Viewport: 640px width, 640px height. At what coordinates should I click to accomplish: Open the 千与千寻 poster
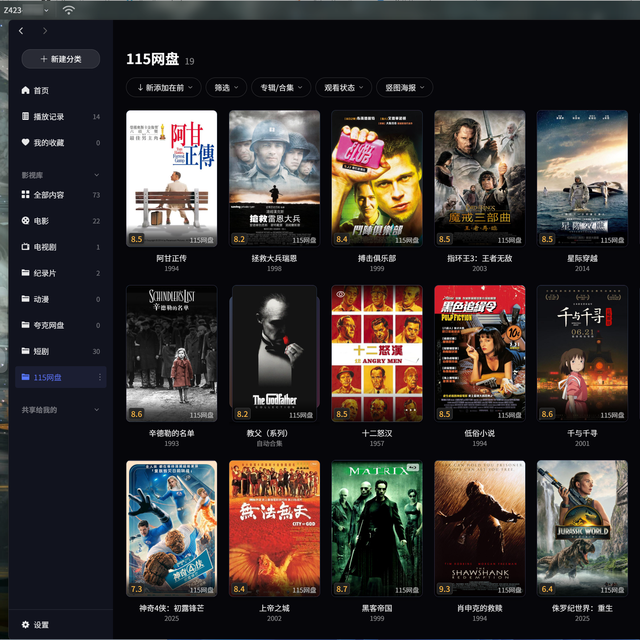click(x=582, y=353)
